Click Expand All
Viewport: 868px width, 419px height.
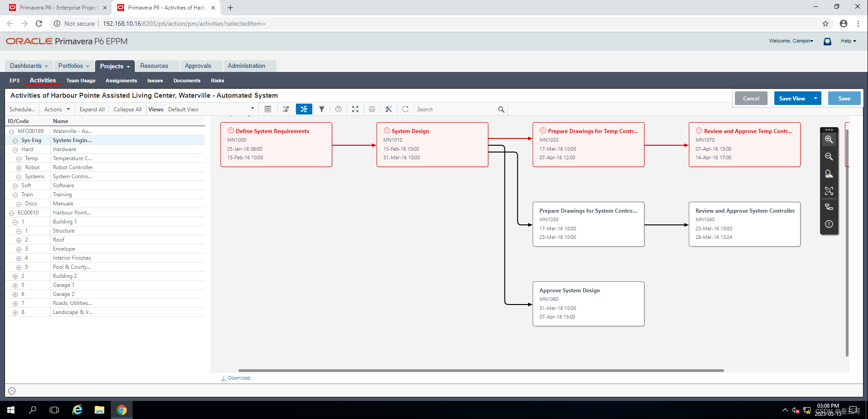(92, 110)
